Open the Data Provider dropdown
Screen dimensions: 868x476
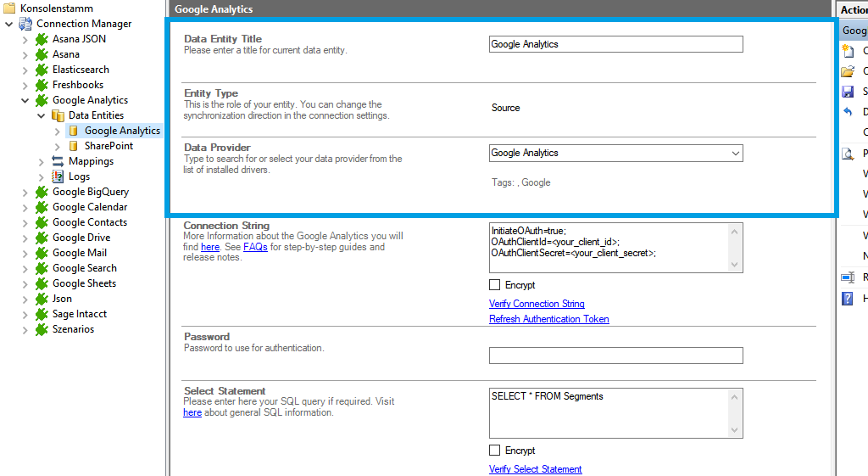[x=734, y=154]
